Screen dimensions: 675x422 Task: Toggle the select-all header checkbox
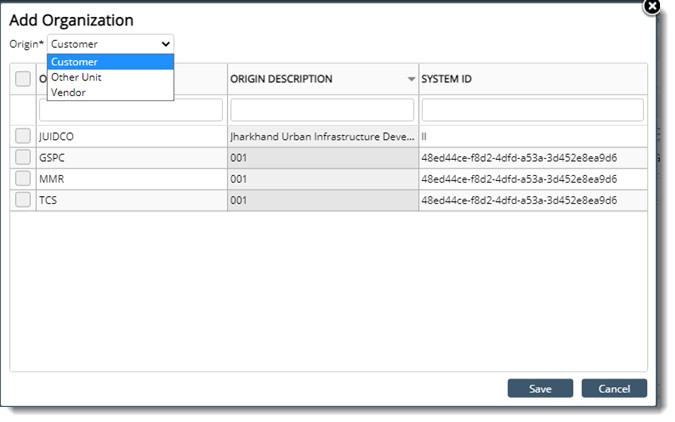click(x=23, y=79)
